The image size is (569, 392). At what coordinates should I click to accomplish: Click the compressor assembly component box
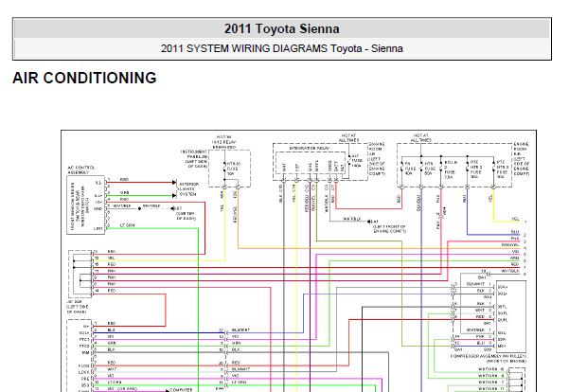click(x=511, y=316)
